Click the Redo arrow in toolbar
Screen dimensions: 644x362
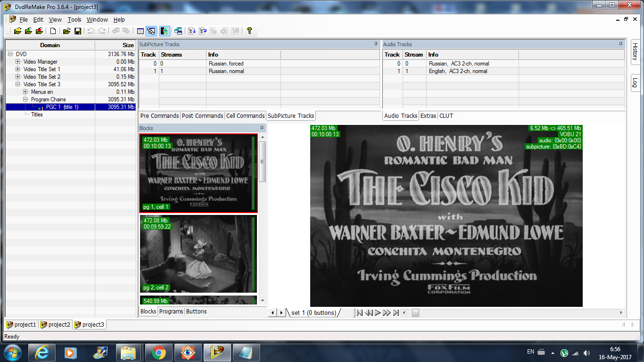pyautogui.click(x=102, y=31)
